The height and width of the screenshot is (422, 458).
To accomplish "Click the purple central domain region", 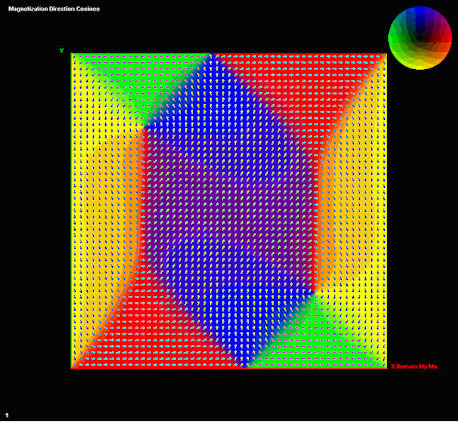I will tap(230, 210).
